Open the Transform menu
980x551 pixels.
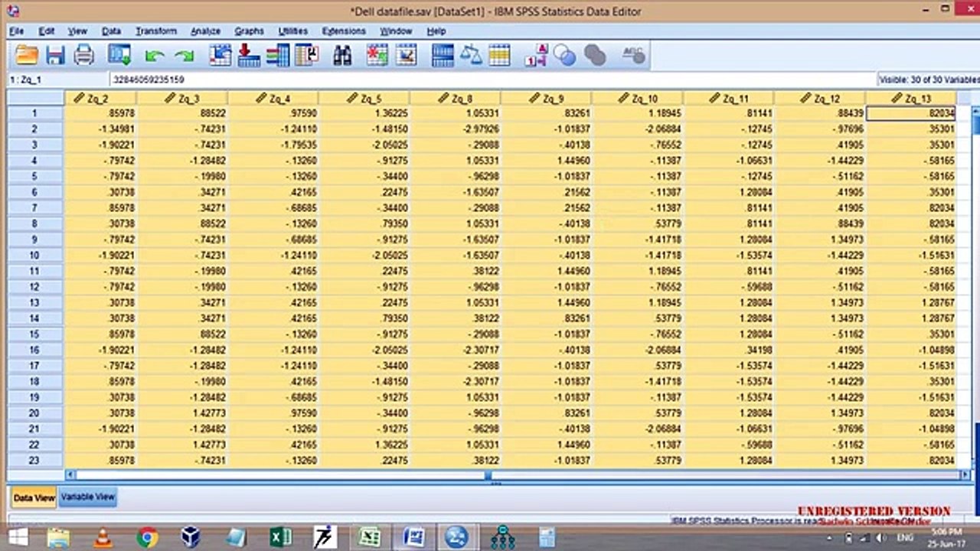pyautogui.click(x=156, y=31)
